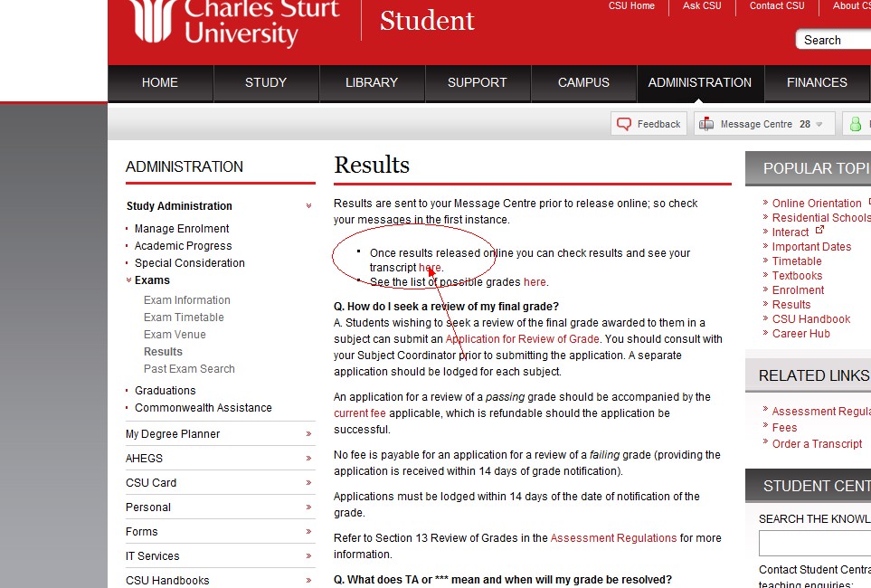Click the green user profile icon
The image size is (871, 588).
pyautogui.click(x=855, y=124)
